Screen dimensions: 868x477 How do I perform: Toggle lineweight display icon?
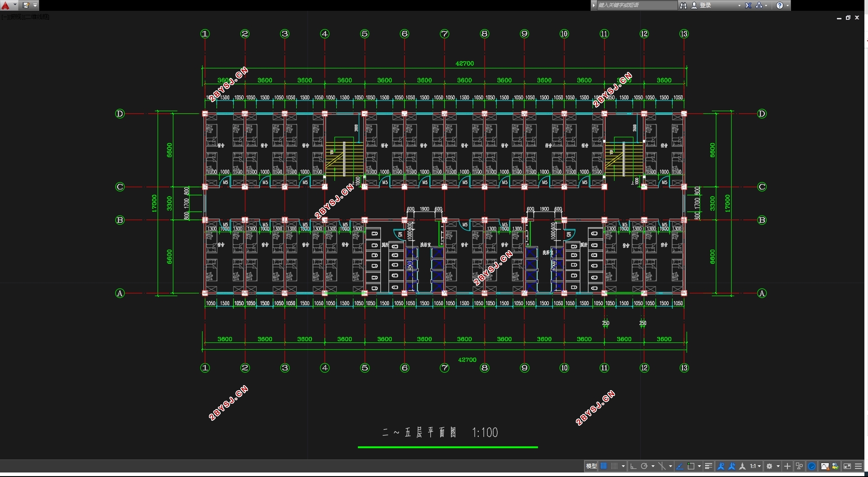[x=709, y=466]
